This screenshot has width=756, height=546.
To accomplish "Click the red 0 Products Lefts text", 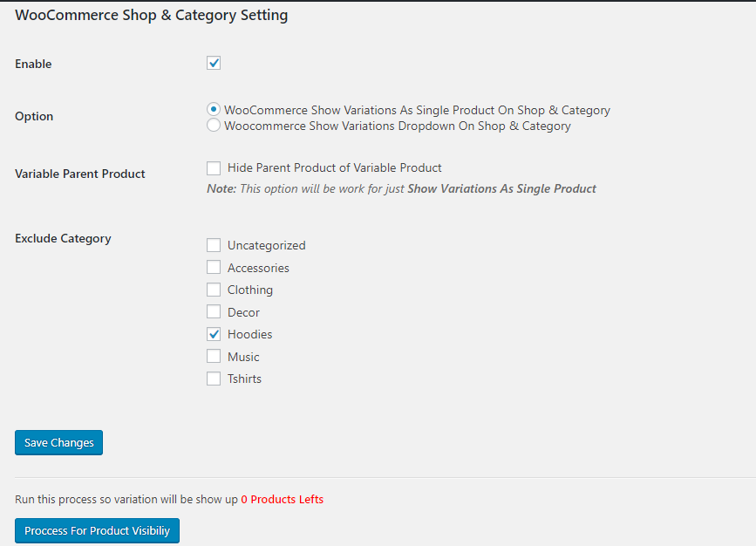I will click(283, 500).
